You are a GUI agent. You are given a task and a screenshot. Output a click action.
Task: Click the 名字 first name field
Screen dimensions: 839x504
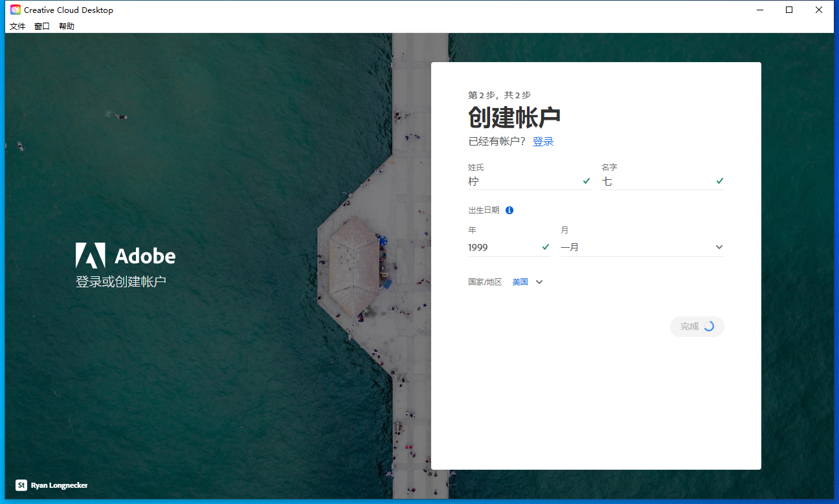coord(663,182)
